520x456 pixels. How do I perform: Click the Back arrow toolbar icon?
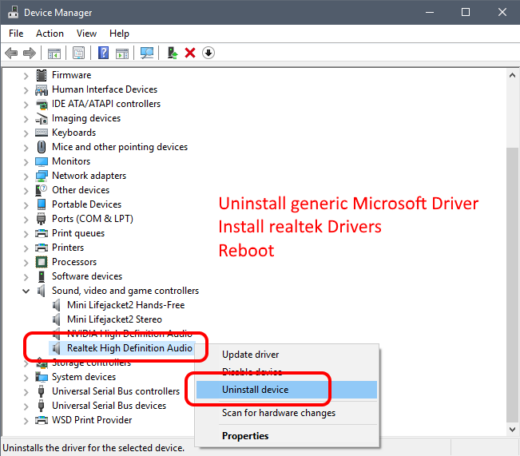click(x=11, y=53)
